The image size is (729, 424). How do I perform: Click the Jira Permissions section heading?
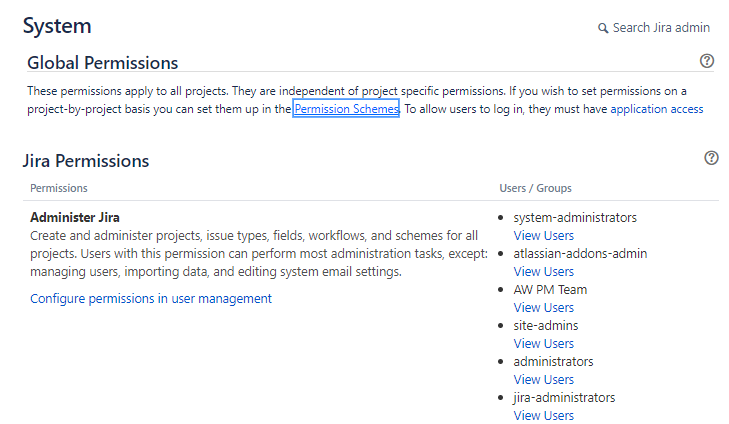click(x=86, y=161)
